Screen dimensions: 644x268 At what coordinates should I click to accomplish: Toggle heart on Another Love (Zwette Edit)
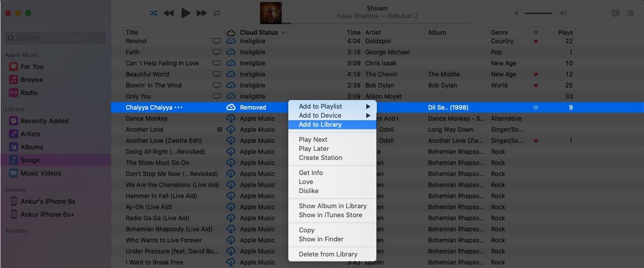click(x=535, y=141)
